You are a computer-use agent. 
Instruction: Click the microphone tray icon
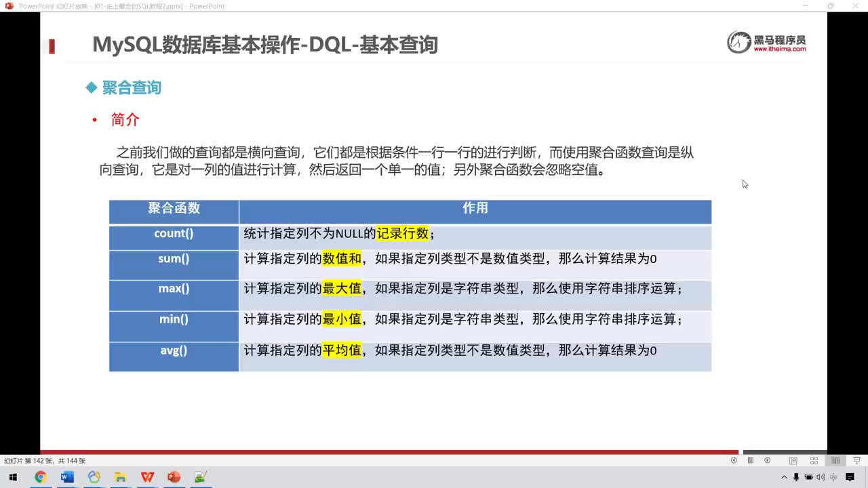click(x=796, y=477)
